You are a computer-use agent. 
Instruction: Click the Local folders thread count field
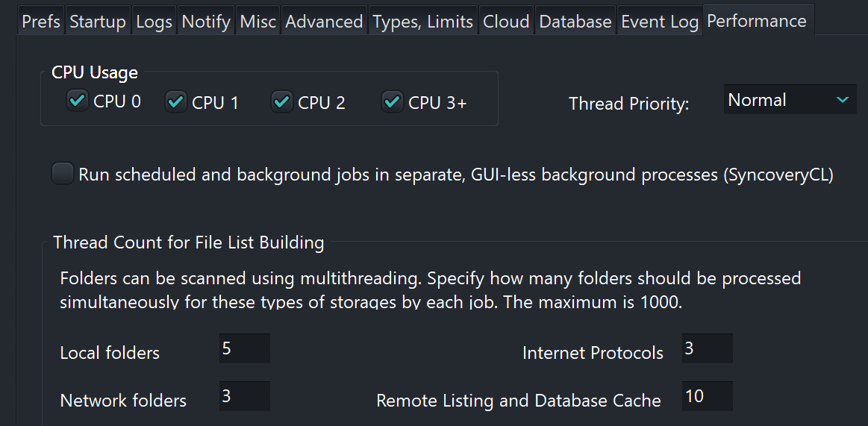[244, 349]
